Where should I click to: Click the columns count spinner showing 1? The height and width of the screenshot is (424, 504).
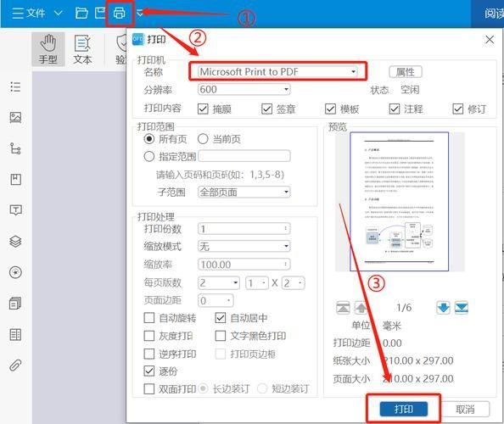[x=257, y=283]
